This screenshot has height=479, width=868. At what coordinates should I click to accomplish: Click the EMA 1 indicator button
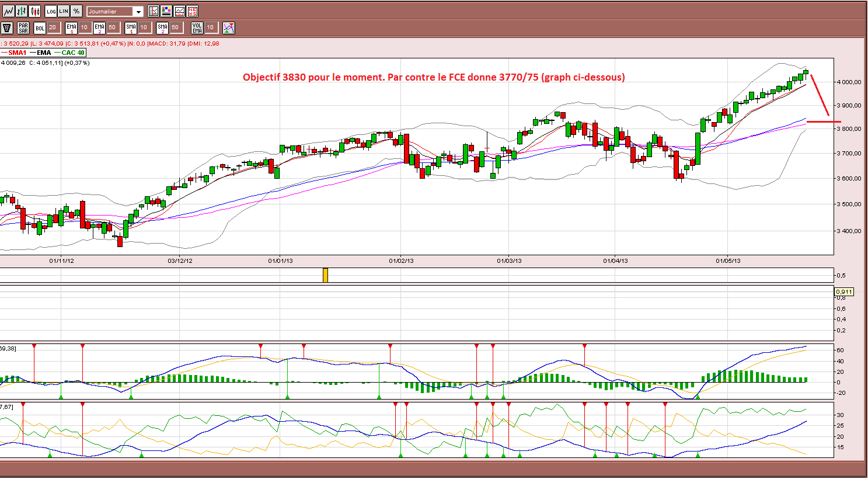coord(71,28)
